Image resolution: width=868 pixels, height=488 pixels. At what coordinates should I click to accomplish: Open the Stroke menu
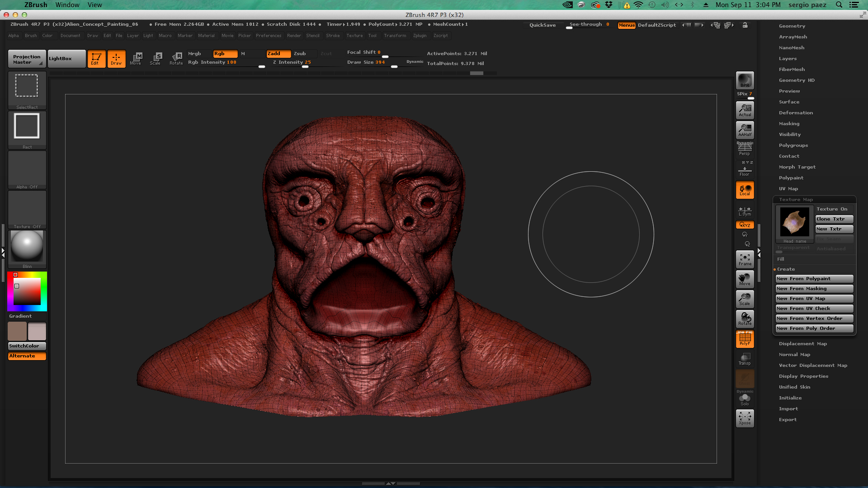333,36
